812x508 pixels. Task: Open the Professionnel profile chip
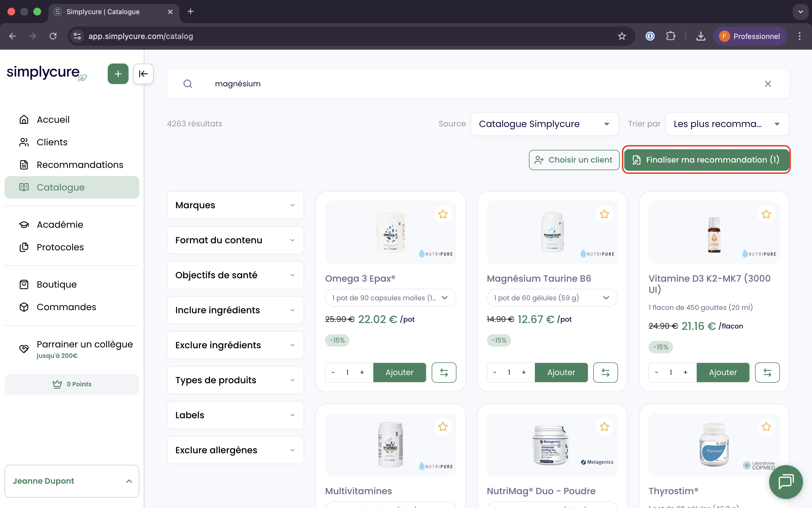point(750,36)
